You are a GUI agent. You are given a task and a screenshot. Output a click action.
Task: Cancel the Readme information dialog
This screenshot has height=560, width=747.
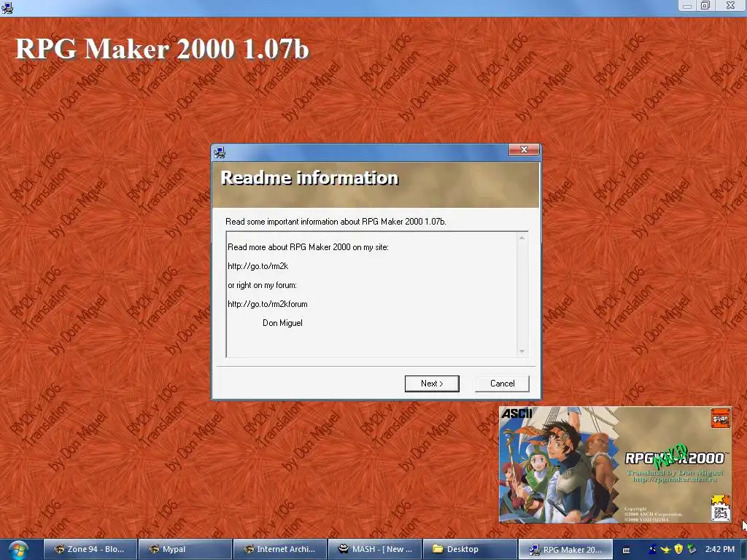pos(502,384)
